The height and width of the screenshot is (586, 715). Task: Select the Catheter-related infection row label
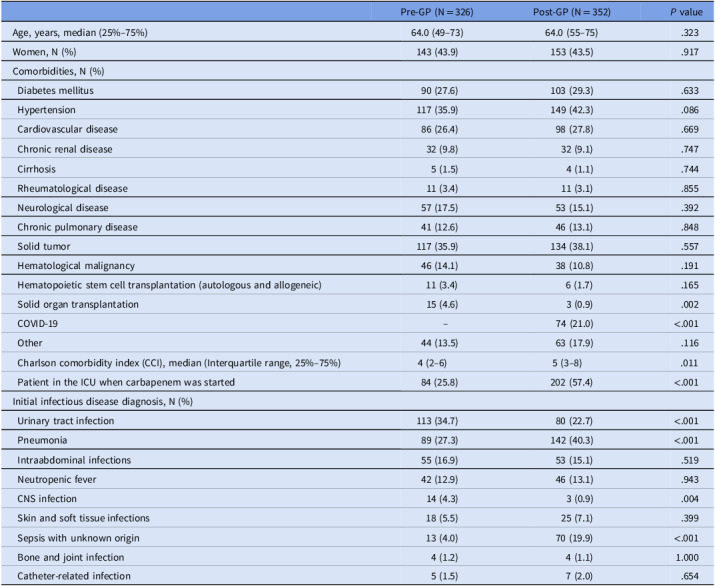tap(74, 576)
